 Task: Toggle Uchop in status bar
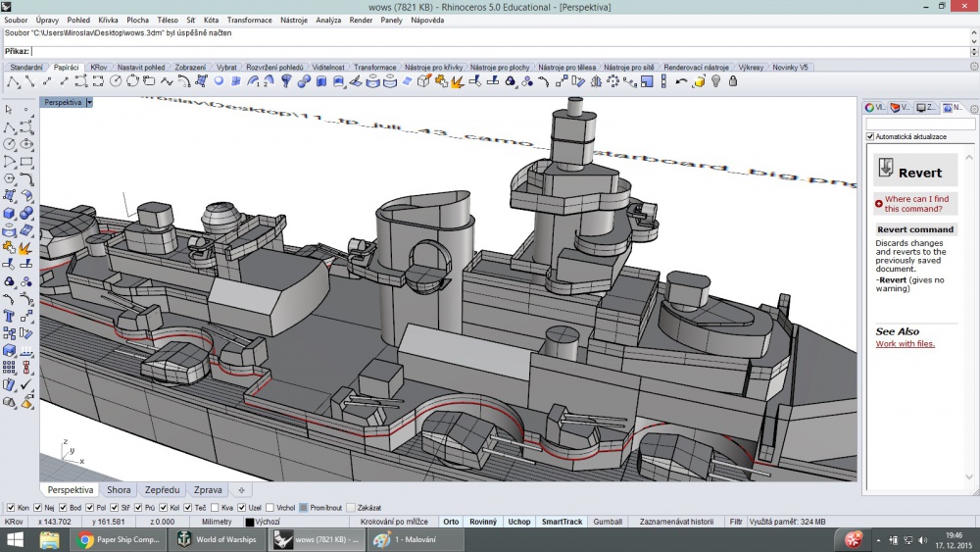518,522
